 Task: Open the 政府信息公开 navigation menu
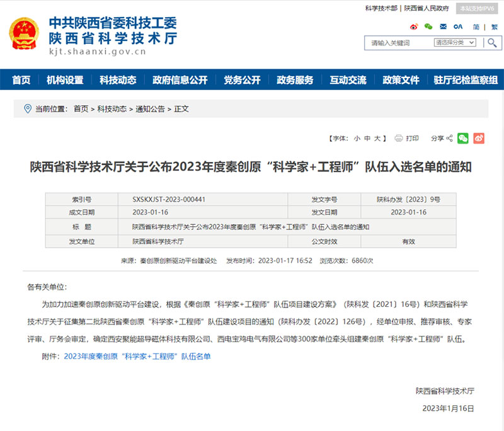tap(180, 80)
